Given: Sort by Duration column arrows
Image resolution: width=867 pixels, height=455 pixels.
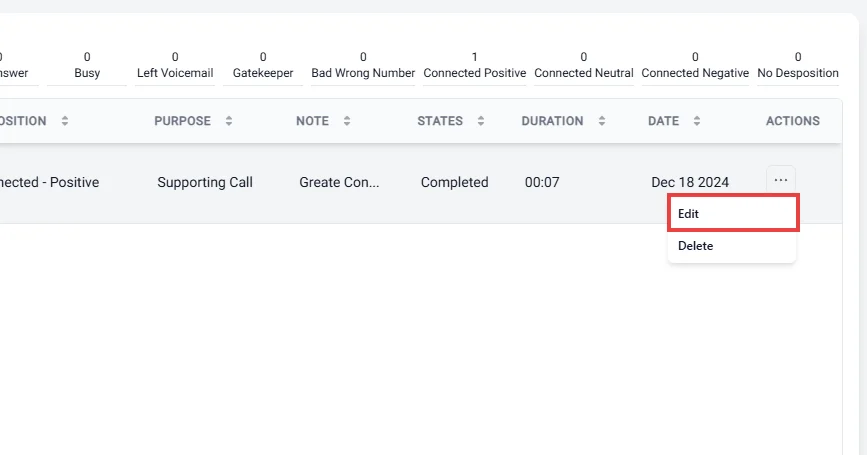Looking at the screenshot, I should pyautogui.click(x=602, y=121).
